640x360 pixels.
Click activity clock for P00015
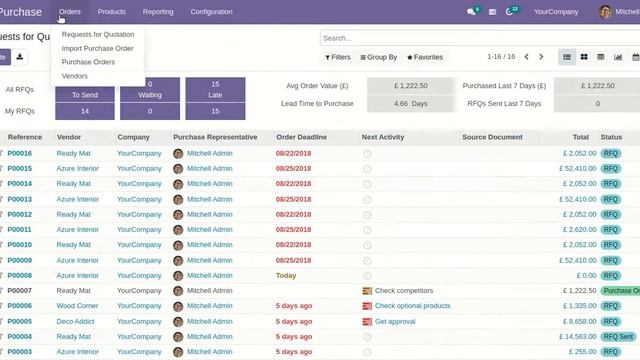click(367, 169)
